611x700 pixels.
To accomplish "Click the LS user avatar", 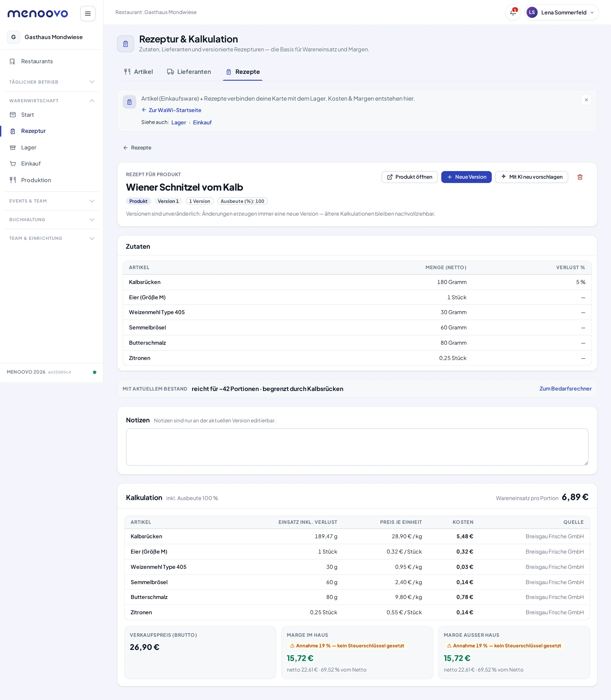I will 532,13.
